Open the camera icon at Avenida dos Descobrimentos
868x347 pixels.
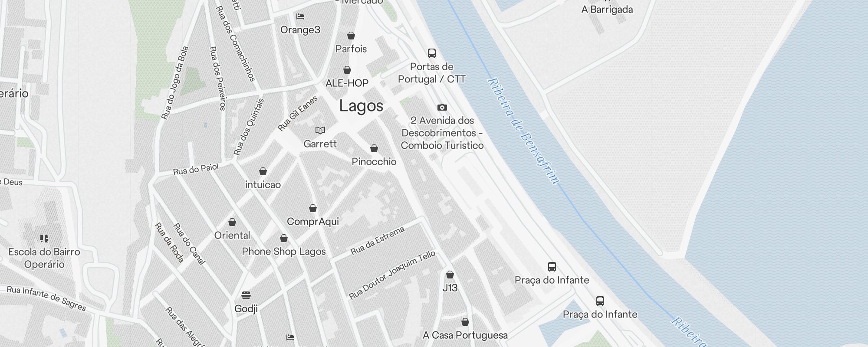pos(442,107)
